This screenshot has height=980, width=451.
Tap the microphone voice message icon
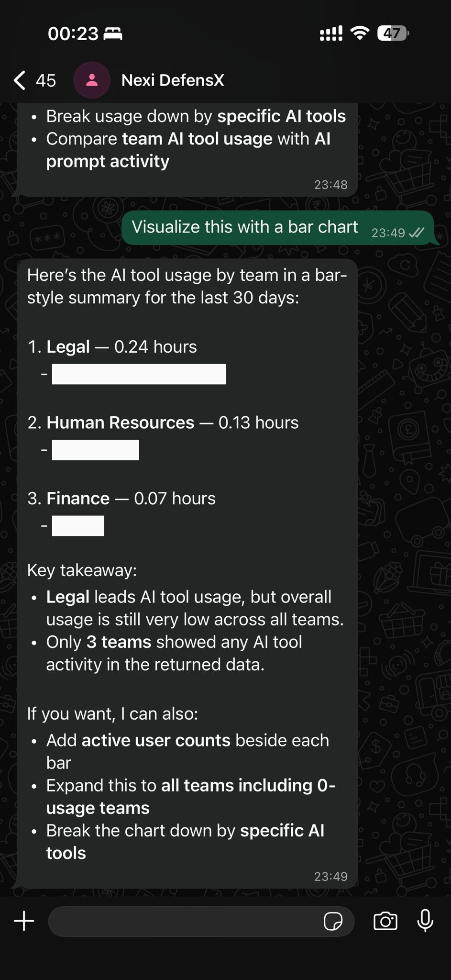point(425,921)
